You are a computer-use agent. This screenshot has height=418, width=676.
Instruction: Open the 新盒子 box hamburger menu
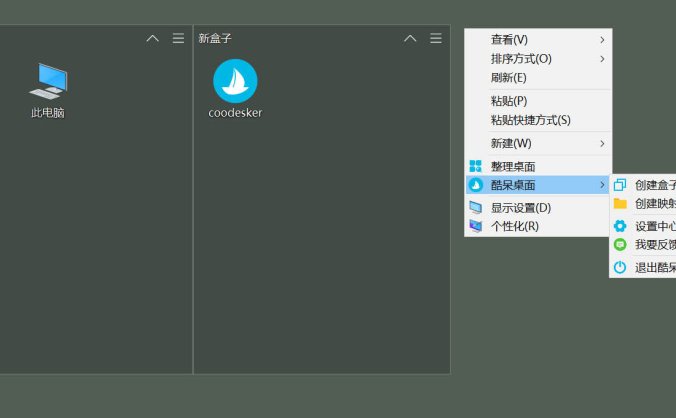[436, 38]
